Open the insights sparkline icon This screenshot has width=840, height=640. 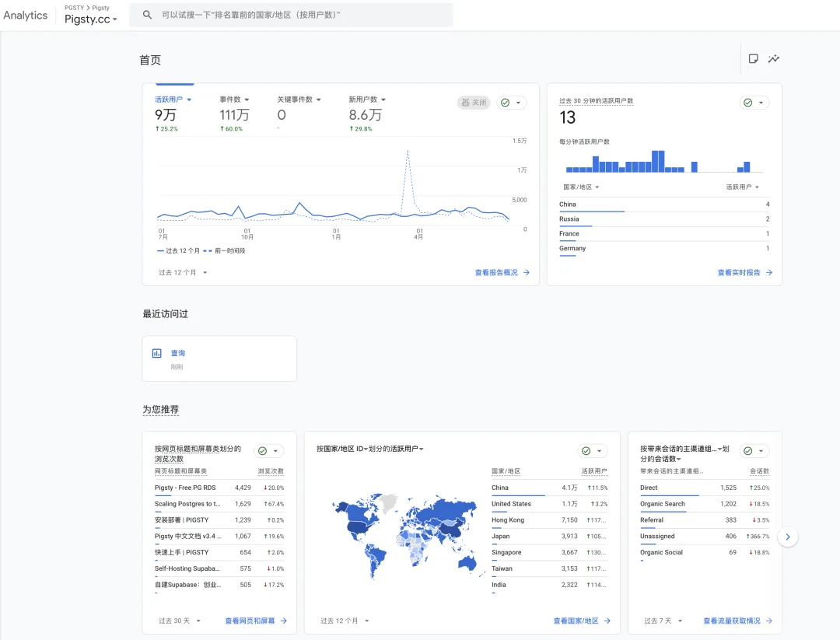pos(774,59)
